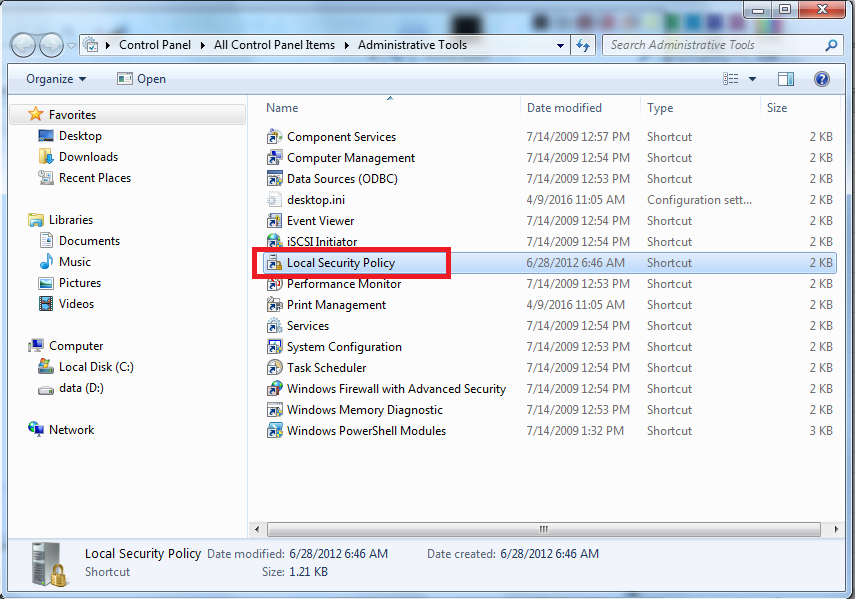Open the Videos library
The width and height of the screenshot is (855, 599).
[67, 304]
